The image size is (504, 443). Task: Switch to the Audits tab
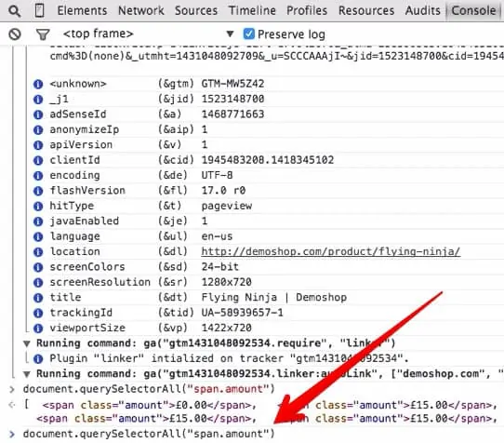click(x=423, y=10)
